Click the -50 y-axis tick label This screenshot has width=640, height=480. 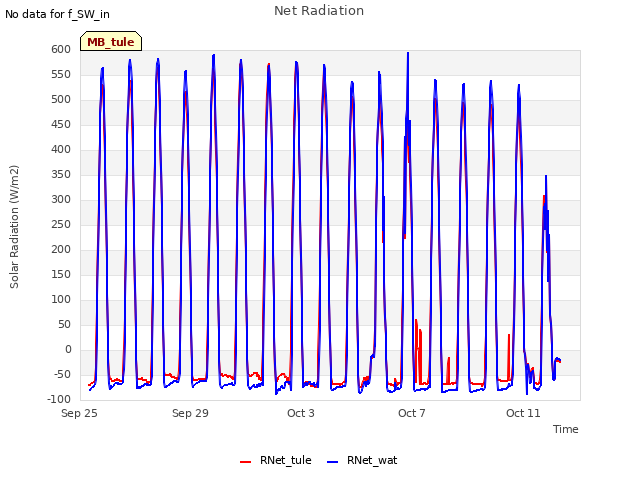62,374
